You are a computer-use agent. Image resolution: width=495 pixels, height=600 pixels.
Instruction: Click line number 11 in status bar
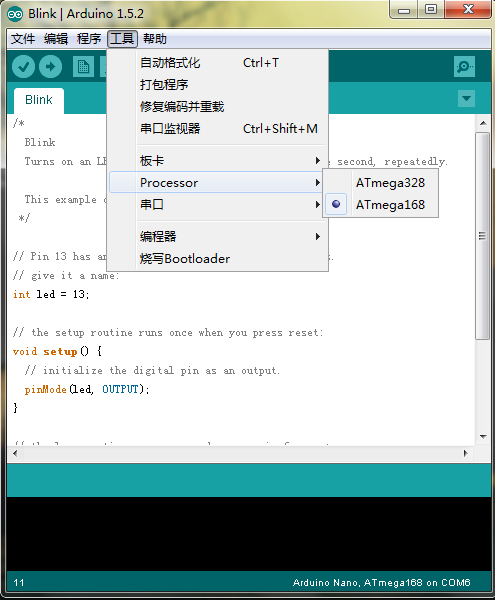coord(19,583)
